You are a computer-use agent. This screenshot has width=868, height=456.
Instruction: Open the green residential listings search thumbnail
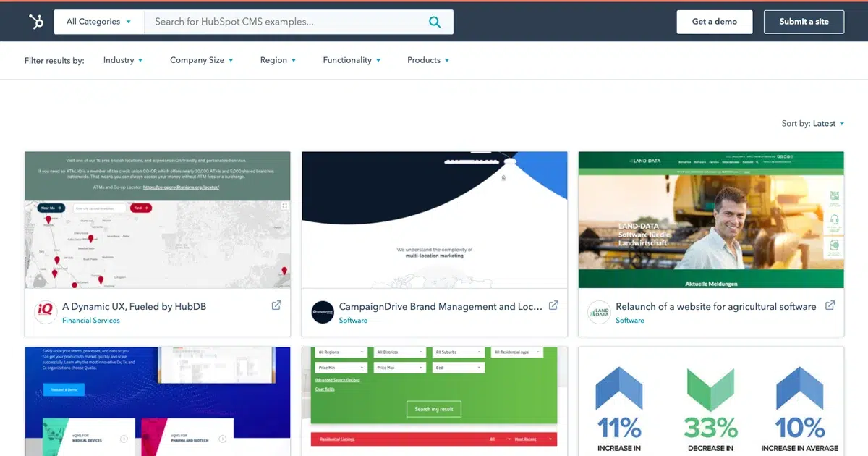pos(435,402)
